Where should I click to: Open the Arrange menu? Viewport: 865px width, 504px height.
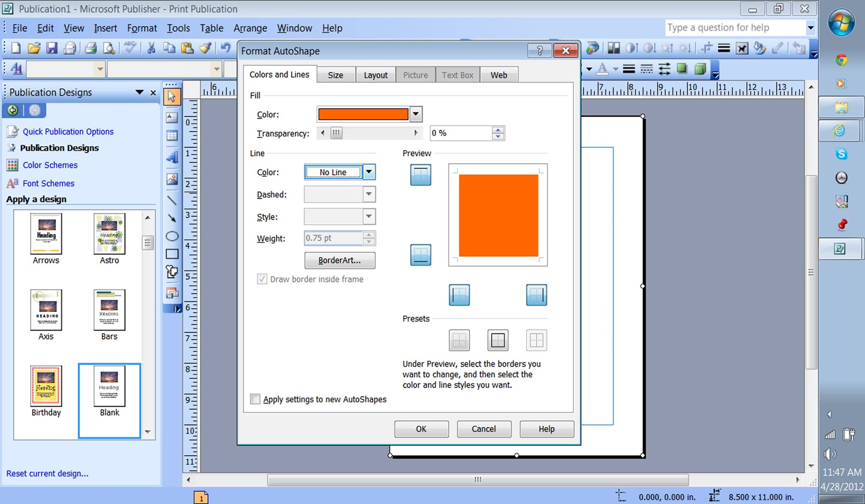tap(250, 28)
